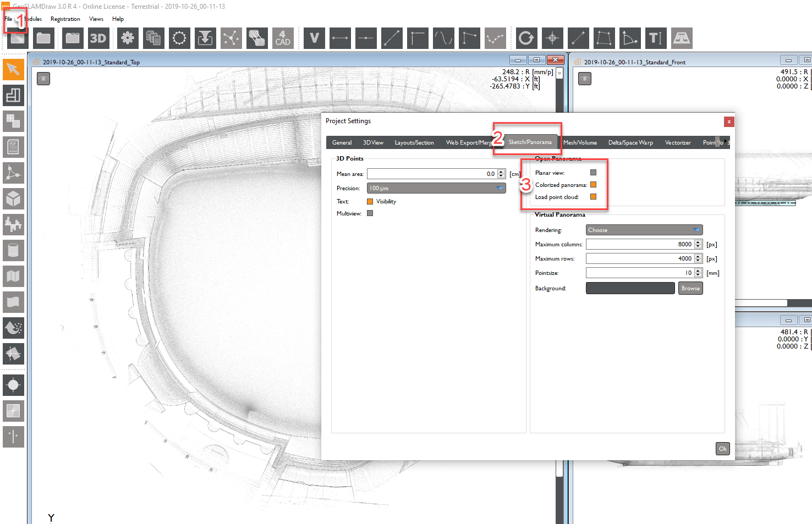Image resolution: width=812 pixels, height=524 pixels.
Task: Open the project folder toolbar icon
Action: point(43,38)
